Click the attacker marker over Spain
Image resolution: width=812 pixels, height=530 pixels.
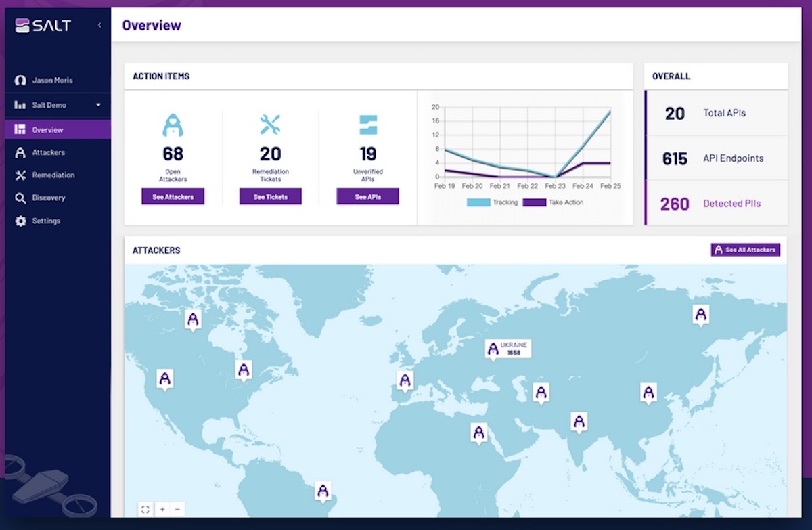[405, 381]
